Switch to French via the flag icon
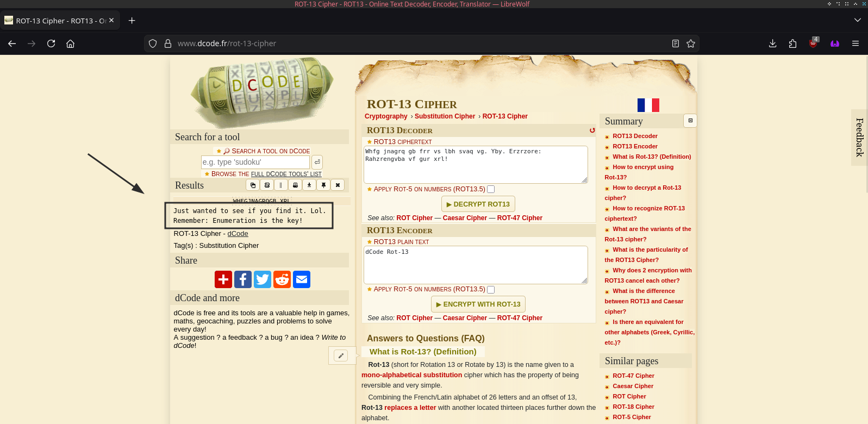This screenshot has height=424, width=868. (x=648, y=105)
